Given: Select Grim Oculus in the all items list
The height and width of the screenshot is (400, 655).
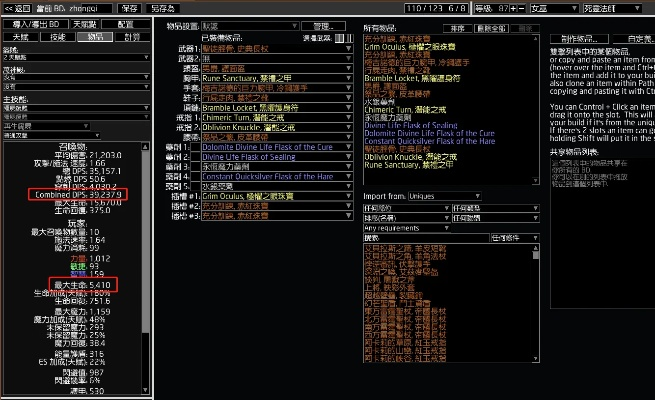Looking at the screenshot, I should pos(410,47).
